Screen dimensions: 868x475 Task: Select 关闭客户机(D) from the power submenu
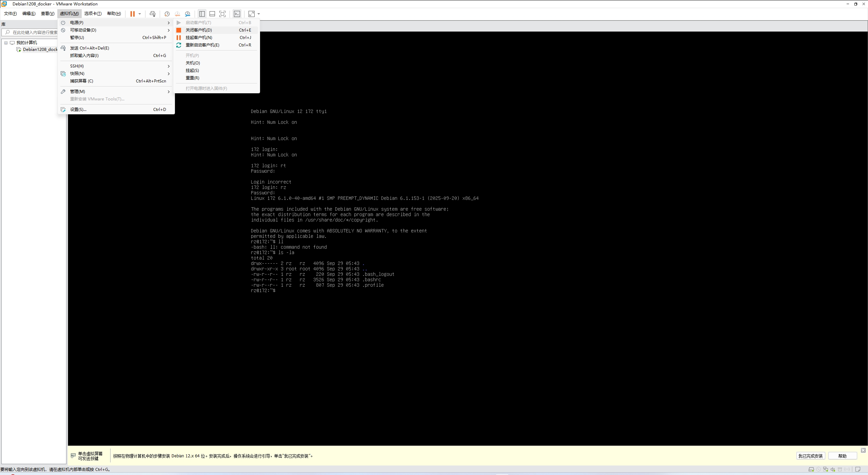coord(199,30)
